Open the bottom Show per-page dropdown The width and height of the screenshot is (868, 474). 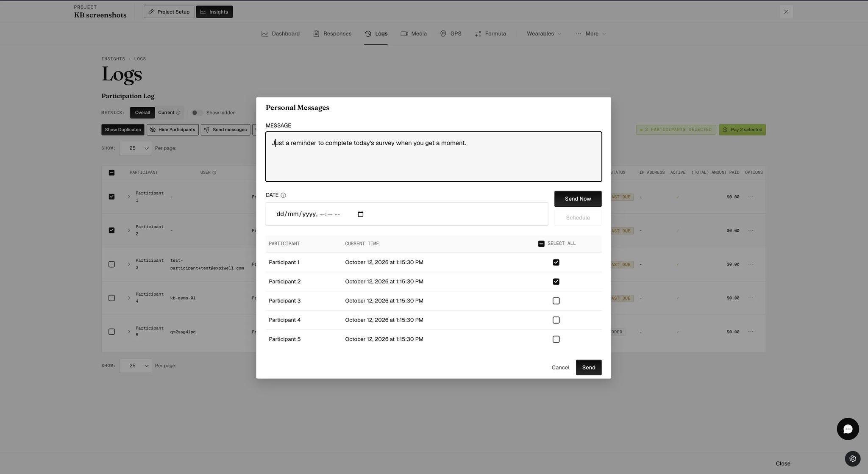136,366
